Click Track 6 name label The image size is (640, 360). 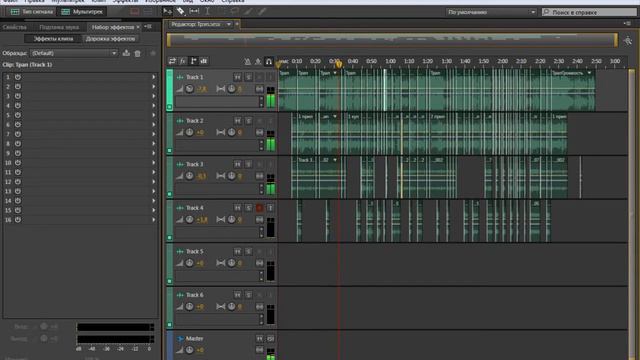195,295
